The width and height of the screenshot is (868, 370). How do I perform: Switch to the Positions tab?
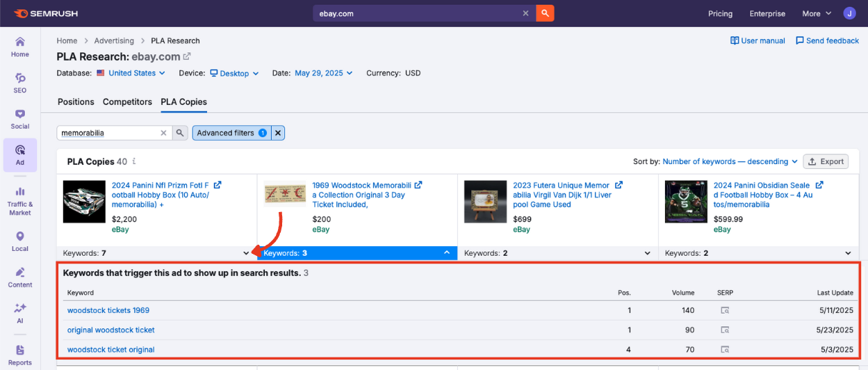[76, 102]
